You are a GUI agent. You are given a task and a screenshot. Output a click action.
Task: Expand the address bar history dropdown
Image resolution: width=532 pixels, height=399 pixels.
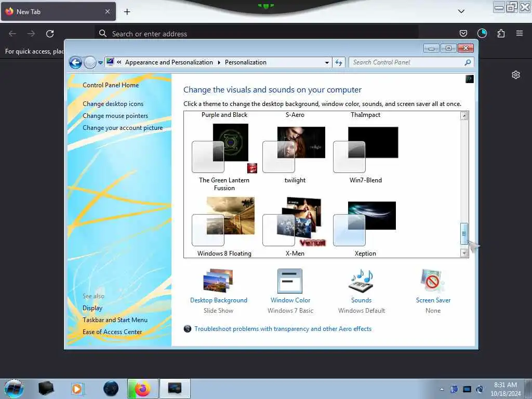(327, 62)
